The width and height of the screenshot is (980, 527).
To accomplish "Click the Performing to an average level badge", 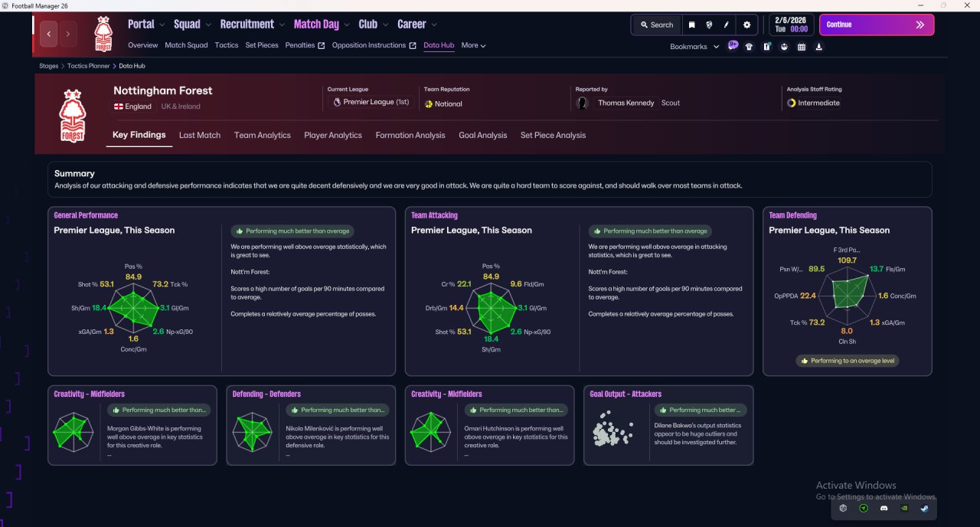I will pyautogui.click(x=848, y=360).
